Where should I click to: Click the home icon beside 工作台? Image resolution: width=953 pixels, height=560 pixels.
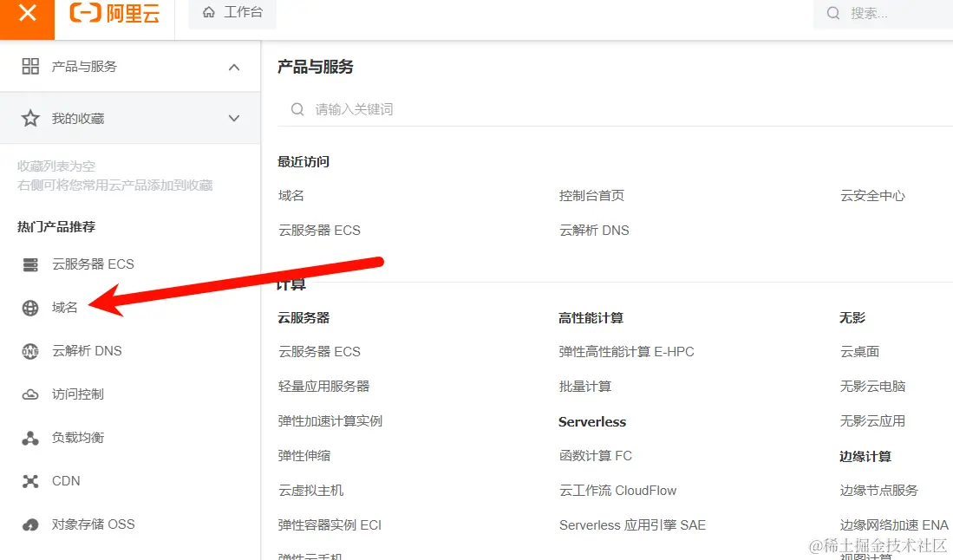click(x=208, y=12)
